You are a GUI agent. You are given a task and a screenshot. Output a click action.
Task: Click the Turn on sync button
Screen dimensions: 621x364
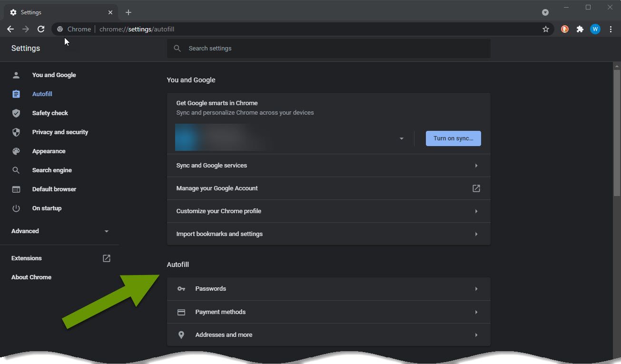(453, 138)
